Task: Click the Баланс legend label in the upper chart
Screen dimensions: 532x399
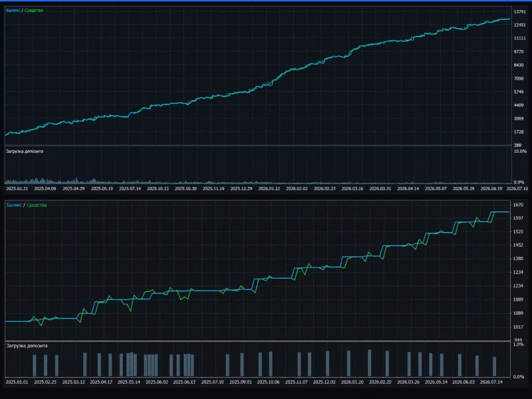Action: (x=13, y=11)
